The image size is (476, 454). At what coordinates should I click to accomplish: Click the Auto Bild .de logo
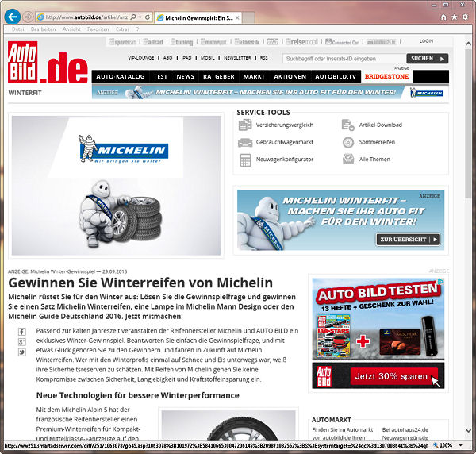click(48, 62)
